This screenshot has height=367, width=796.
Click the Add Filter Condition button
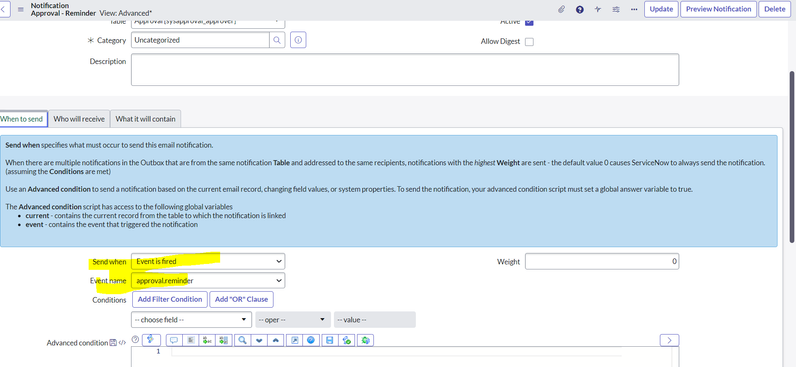tap(170, 299)
